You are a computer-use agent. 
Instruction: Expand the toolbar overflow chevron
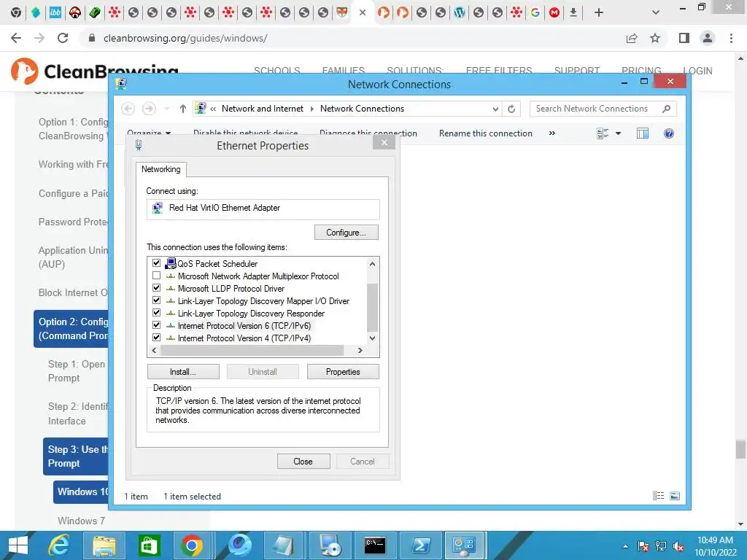coord(551,133)
